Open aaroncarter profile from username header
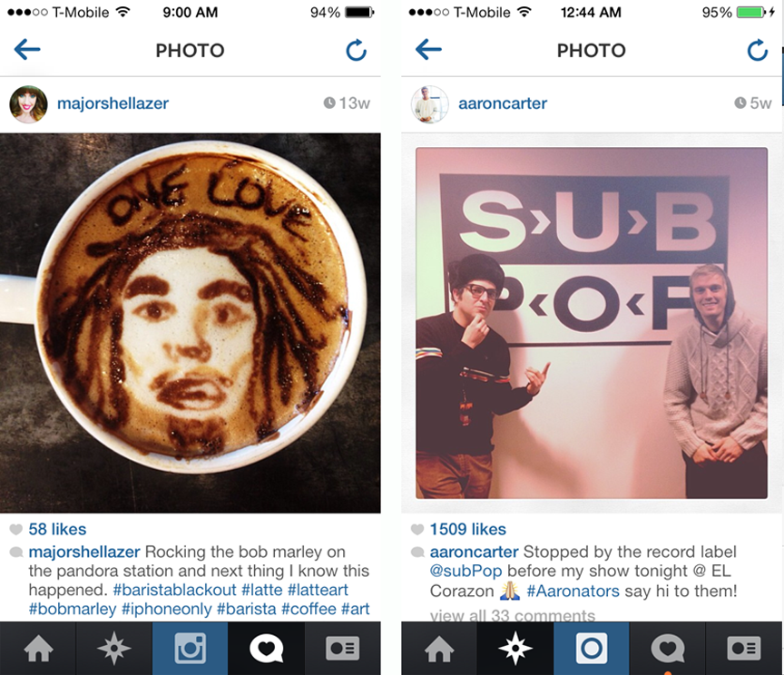 [503, 103]
